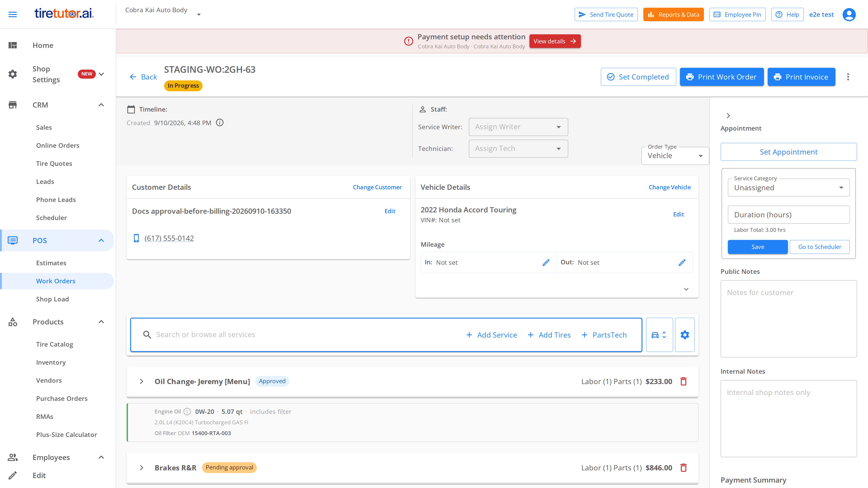Open the hamburger navigation menu
Screen dimensions: 868x488
coord(12,14)
